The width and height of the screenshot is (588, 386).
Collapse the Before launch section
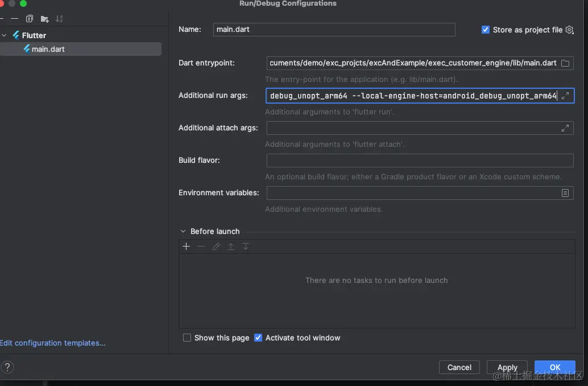click(x=183, y=231)
